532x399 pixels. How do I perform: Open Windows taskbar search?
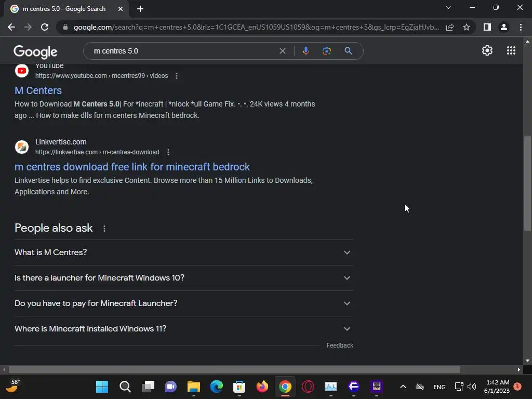tap(125, 387)
